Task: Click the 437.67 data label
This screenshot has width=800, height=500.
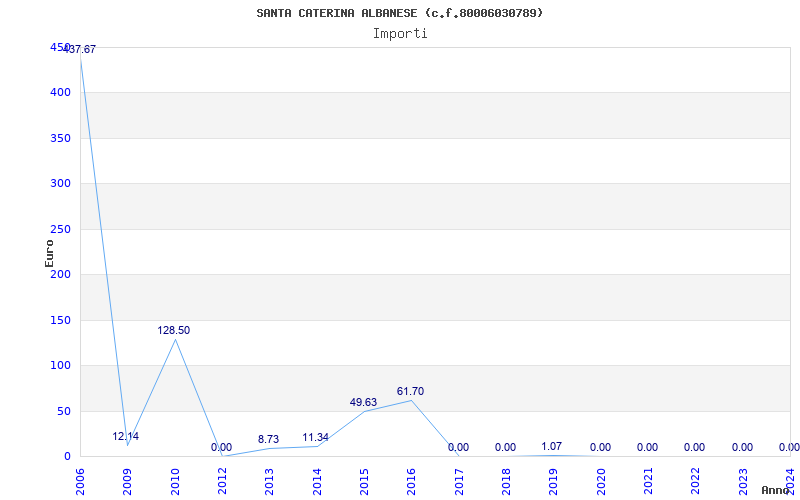Action: [79, 49]
